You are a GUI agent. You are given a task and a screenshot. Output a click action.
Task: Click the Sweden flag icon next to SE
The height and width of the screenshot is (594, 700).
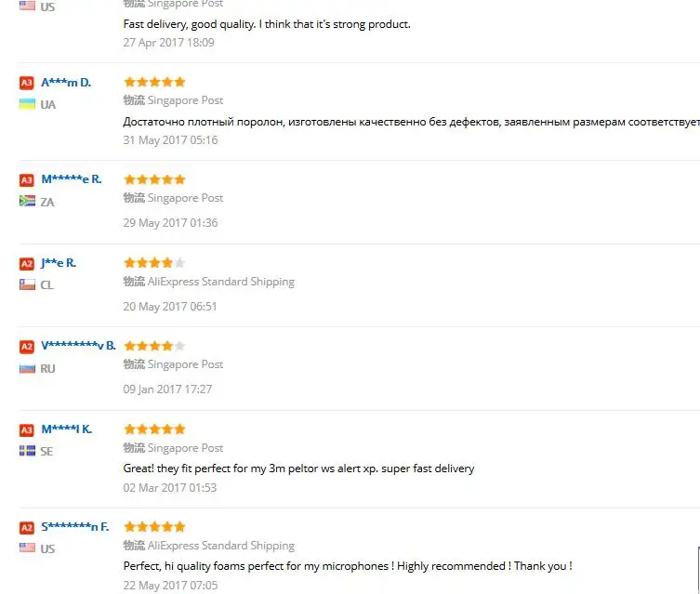tap(27, 451)
